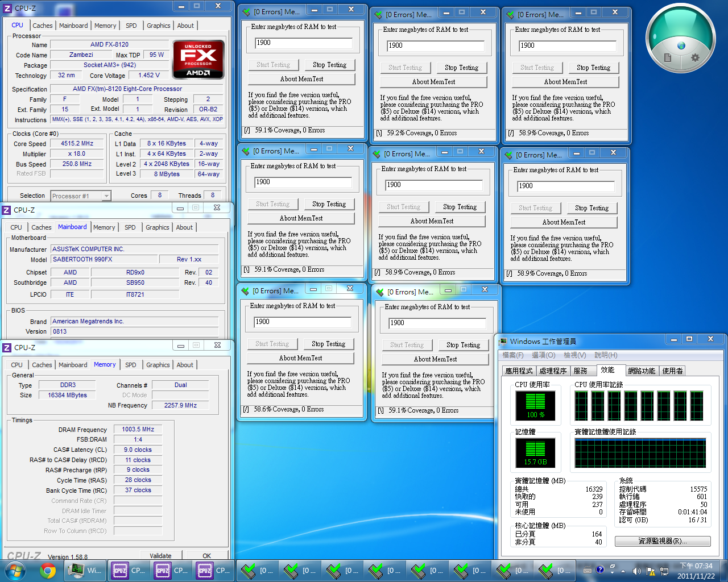Open the gear settings icon on the gadget

(694, 57)
